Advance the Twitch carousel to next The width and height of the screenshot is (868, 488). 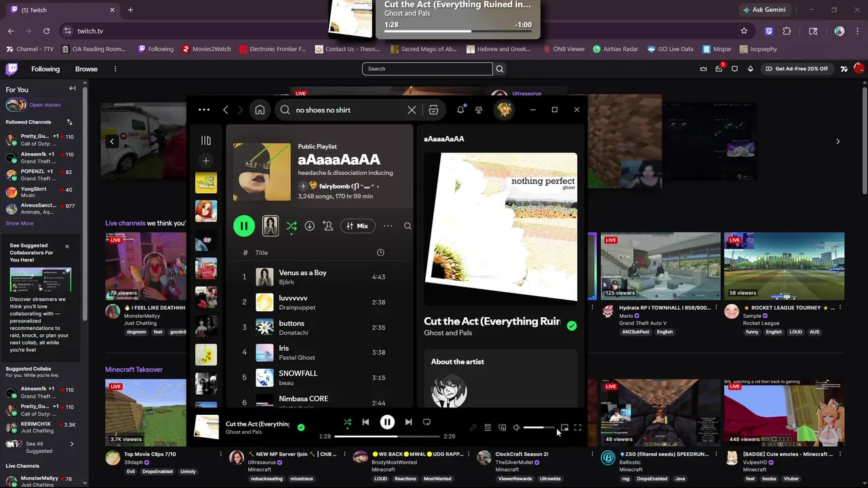(x=837, y=142)
